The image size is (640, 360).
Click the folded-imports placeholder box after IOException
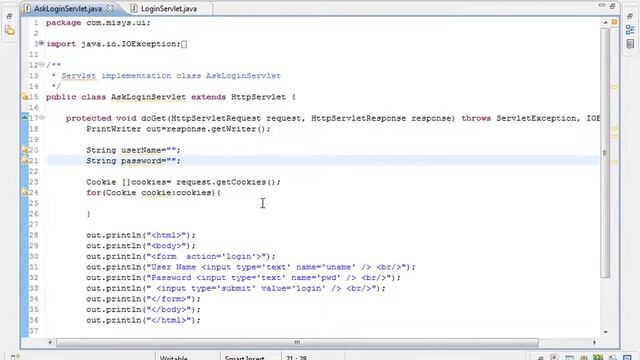pyautogui.click(x=184, y=44)
